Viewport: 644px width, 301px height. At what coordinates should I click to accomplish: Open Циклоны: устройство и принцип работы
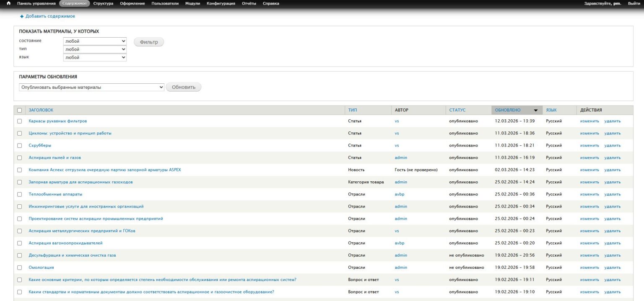[70, 133]
